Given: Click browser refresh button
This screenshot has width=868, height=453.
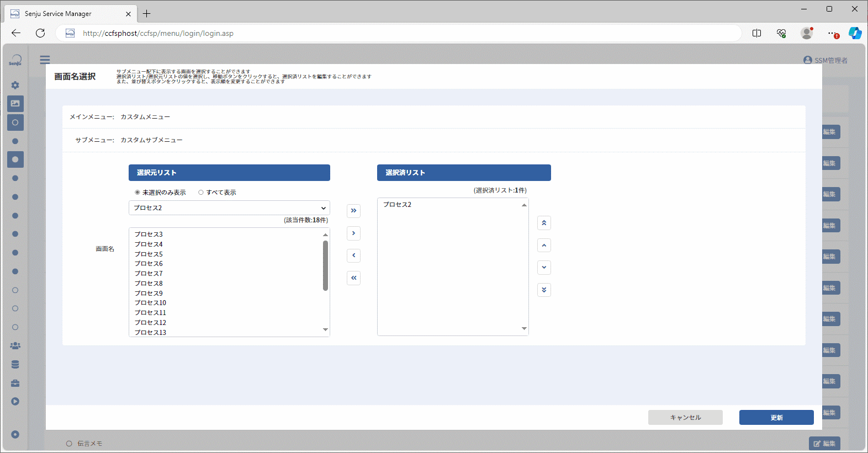Looking at the screenshot, I should coord(40,33).
